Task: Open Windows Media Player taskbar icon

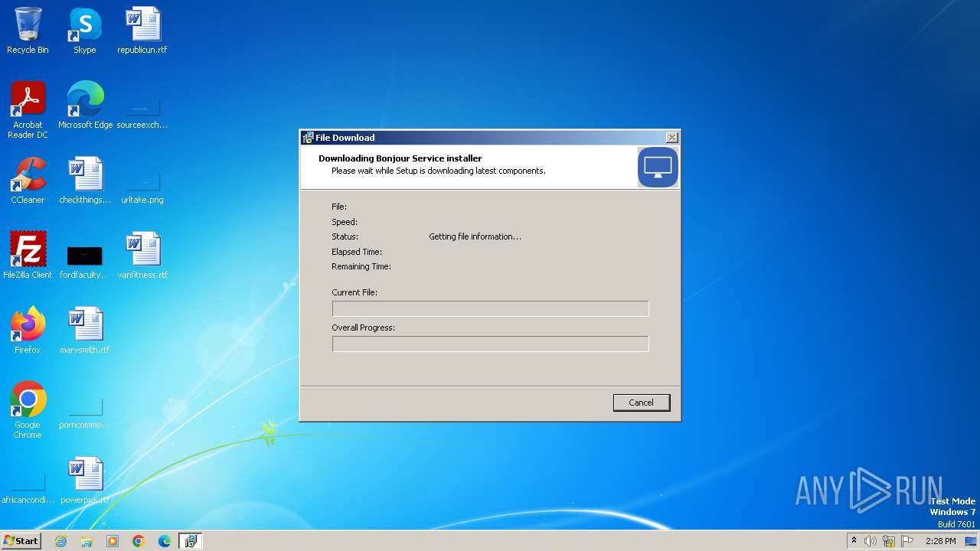Action: (113, 541)
